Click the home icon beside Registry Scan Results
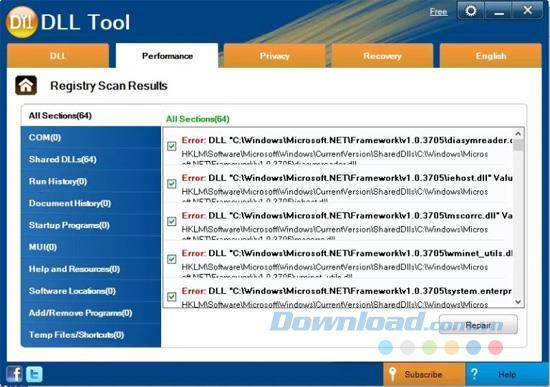The height and width of the screenshot is (387, 550). click(x=26, y=85)
